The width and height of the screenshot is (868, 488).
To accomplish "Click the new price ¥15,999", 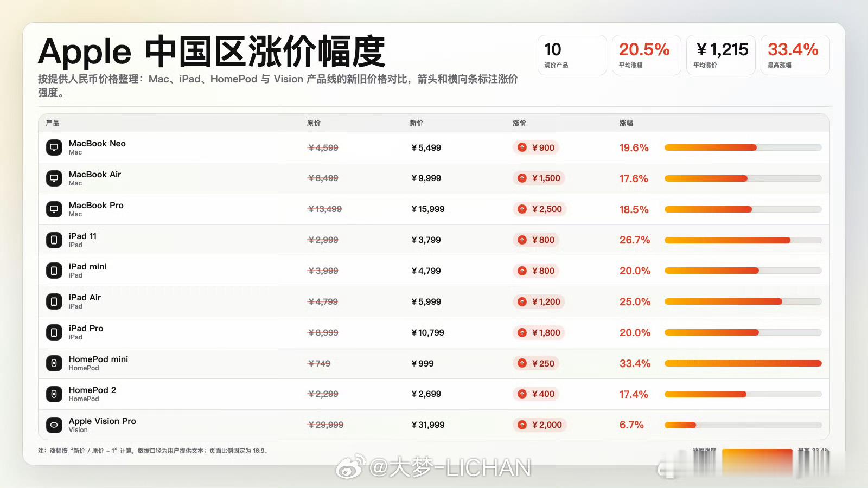I will (428, 209).
